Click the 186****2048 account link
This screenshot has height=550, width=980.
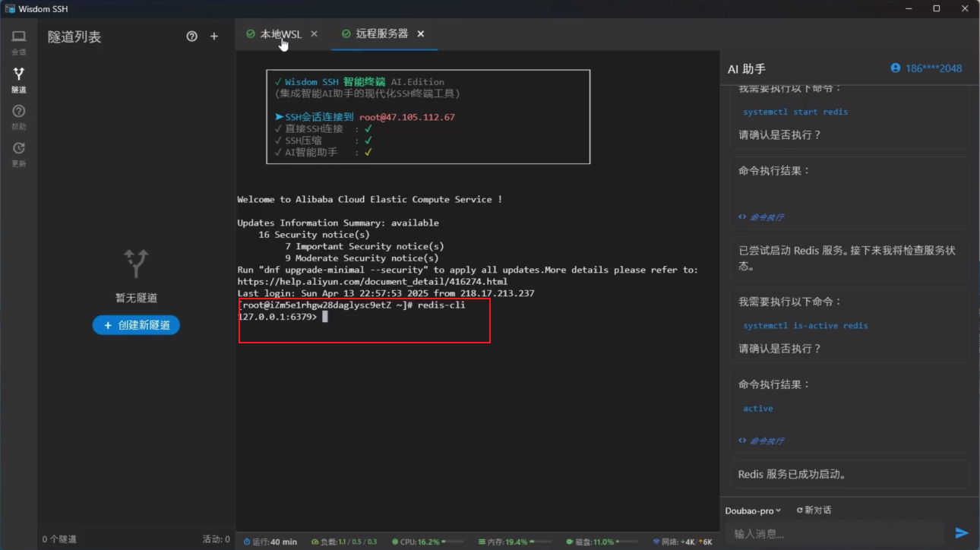(934, 68)
